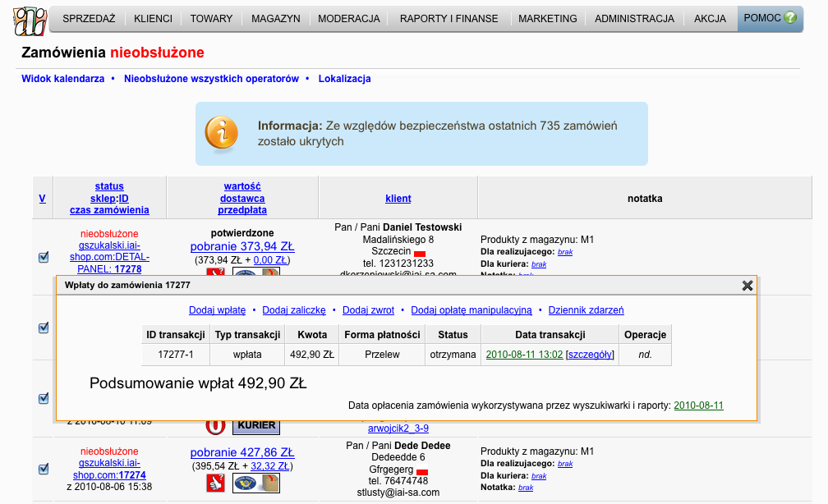Open Nieobsłużone wszystkich operatorów link

pyautogui.click(x=211, y=79)
